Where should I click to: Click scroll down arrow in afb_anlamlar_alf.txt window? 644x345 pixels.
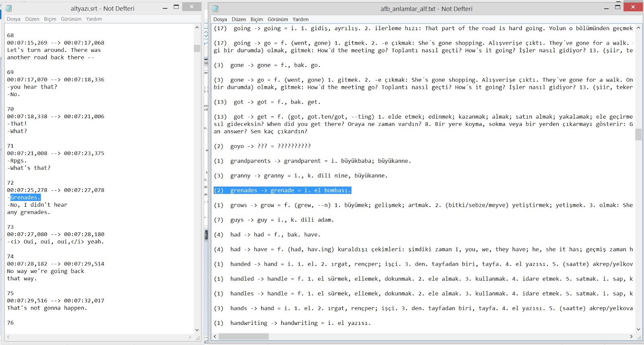pos(639,329)
